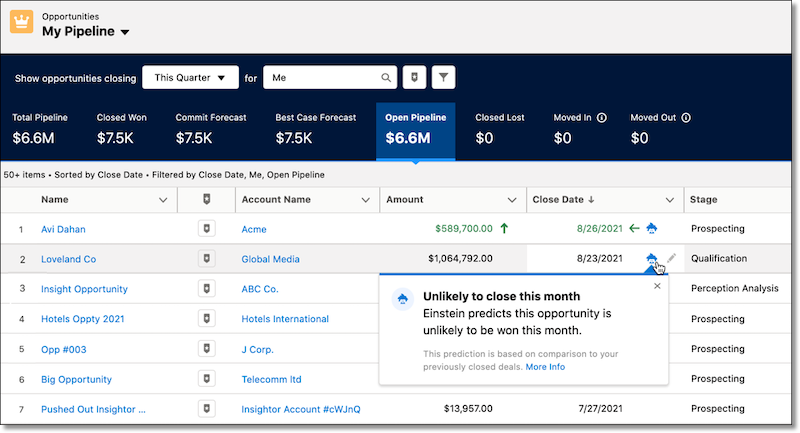Click the More Info link in the popover
The image size is (800, 433).
point(545,367)
